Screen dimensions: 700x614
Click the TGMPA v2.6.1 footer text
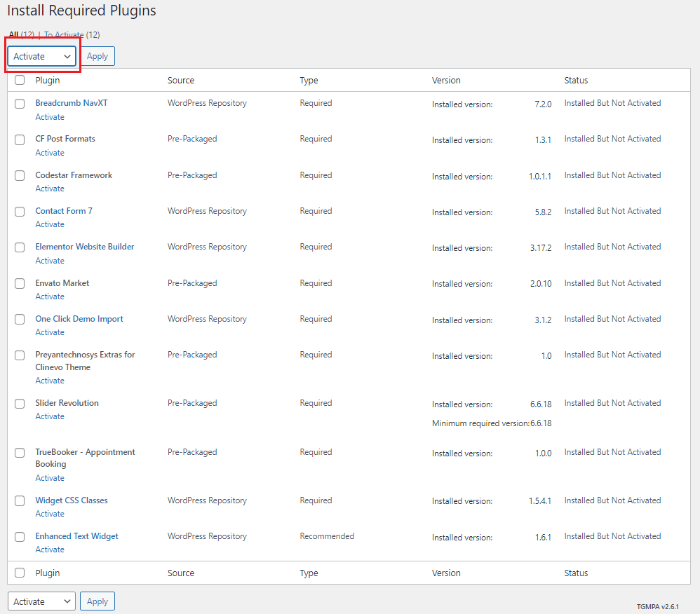point(658,606)
